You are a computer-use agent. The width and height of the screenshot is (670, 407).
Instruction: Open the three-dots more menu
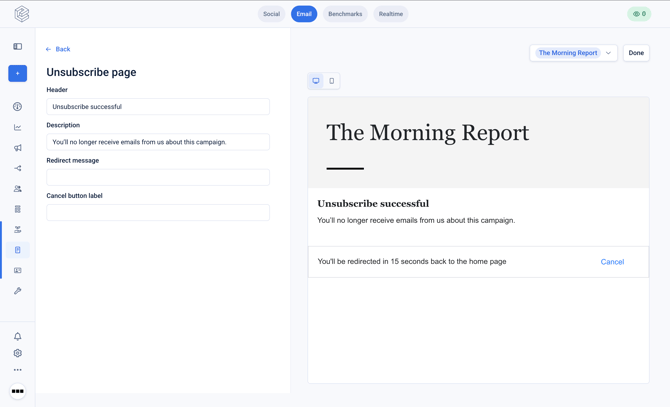(18, 370)
